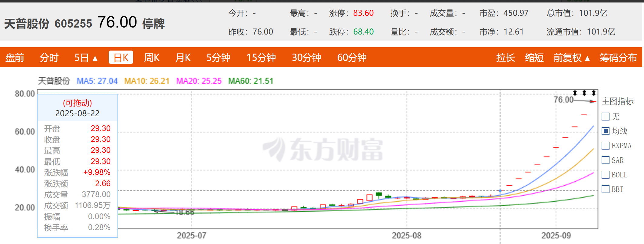Open the 分时 intraday chart tab
This screenshot has height=244, width=644.
coord(49,57)
